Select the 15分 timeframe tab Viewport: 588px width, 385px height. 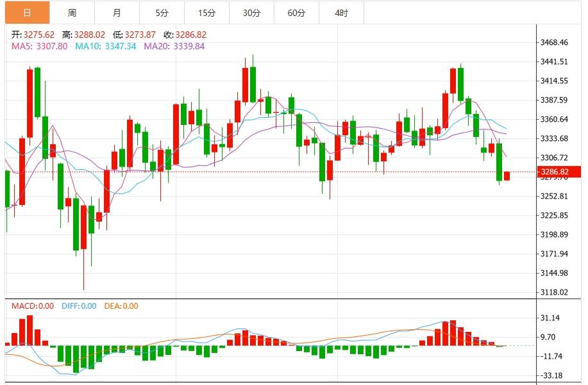coord(206,13)
